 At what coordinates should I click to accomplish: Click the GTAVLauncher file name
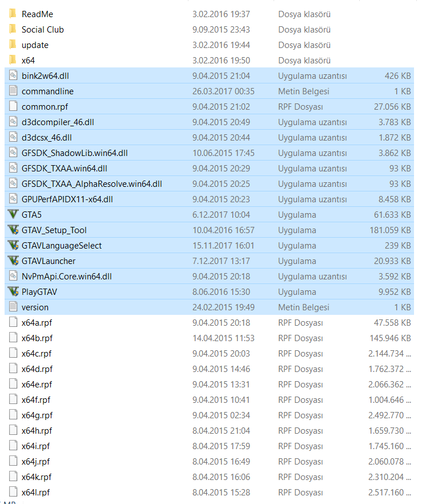point(49,261)
